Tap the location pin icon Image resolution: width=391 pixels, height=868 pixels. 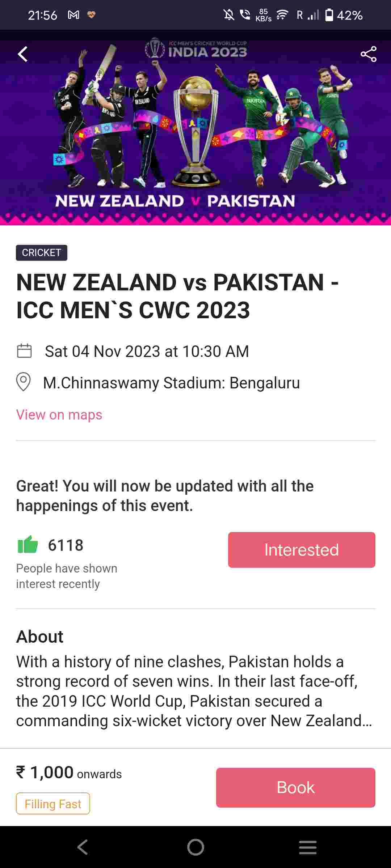tap(24, 382)
